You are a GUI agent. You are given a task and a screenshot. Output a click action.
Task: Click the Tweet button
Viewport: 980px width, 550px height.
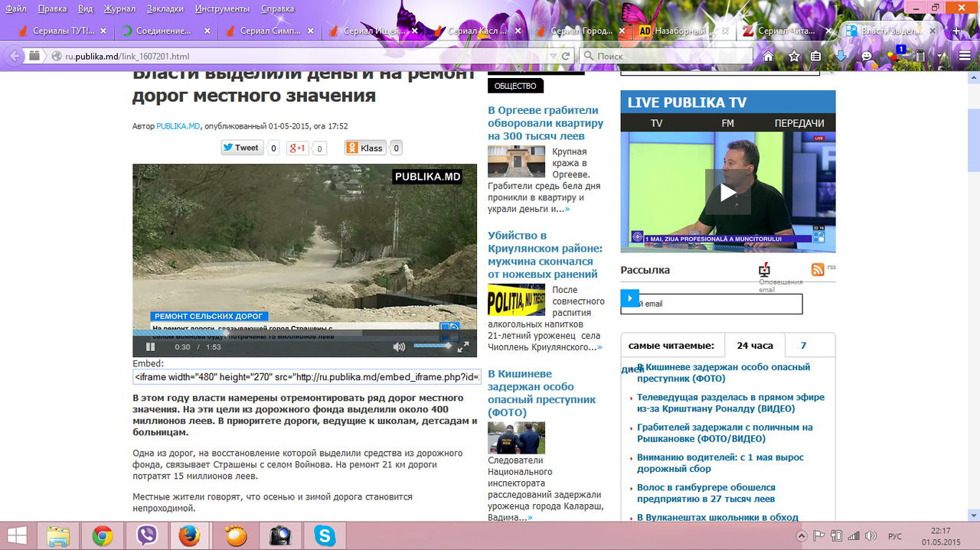click(242, 148)
